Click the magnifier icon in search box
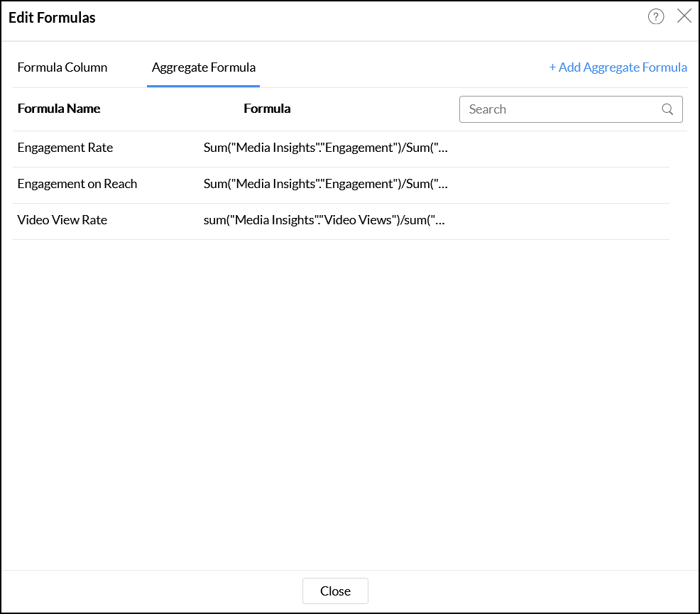 667,109
